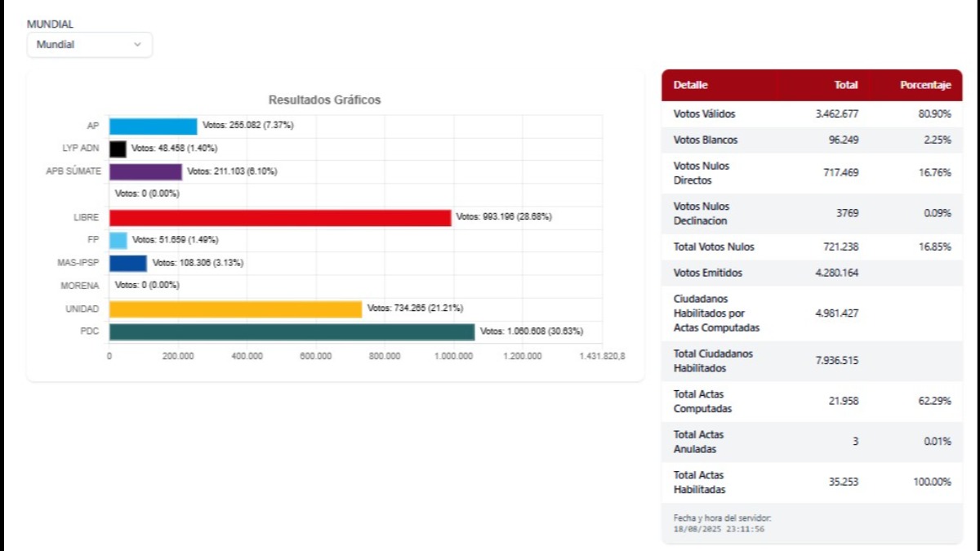Click the 'Votos: 734.265 (21.21%)' label

coord(415,308)
